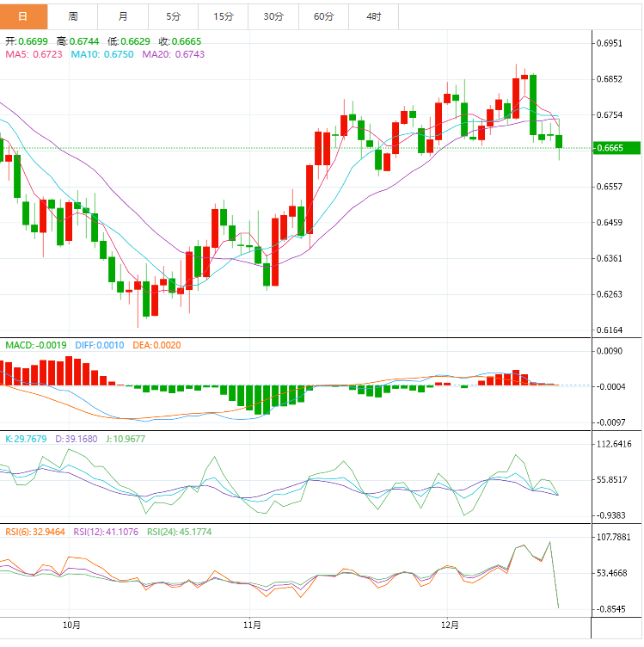Click the MA5 moving average label
Image resolution: width=644 pixels, height=647 pixels.
point(34,54)
